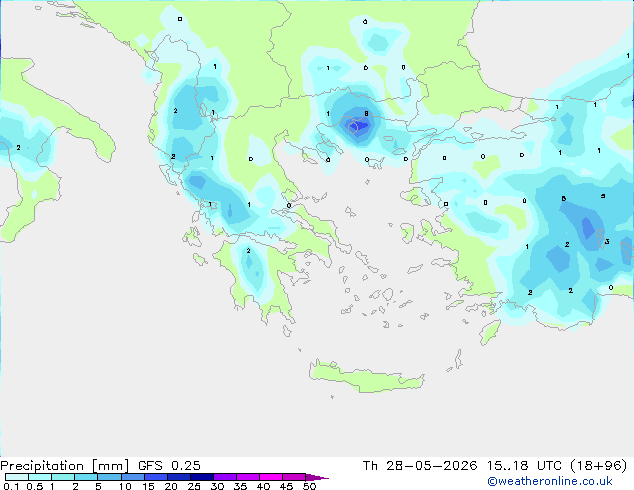Click the 15–20 mm legend color swatch
Viewport: 634px width, 490px height.
pos(155,477)
